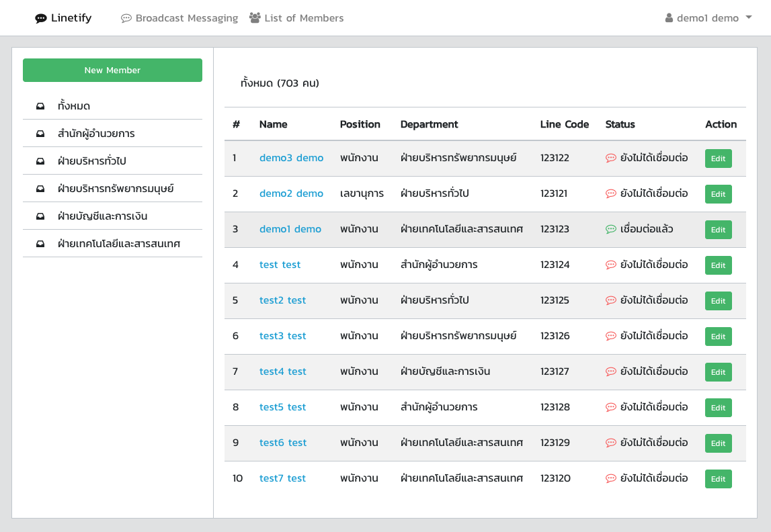
Task: Edit the demo2 demo member
Action: click(718, 194)
